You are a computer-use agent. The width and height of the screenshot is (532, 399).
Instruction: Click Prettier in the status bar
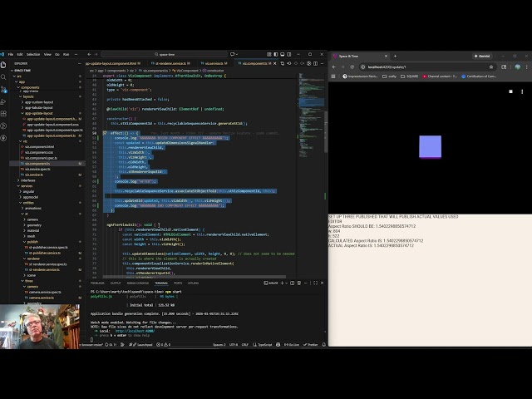[x=311, y=345]
